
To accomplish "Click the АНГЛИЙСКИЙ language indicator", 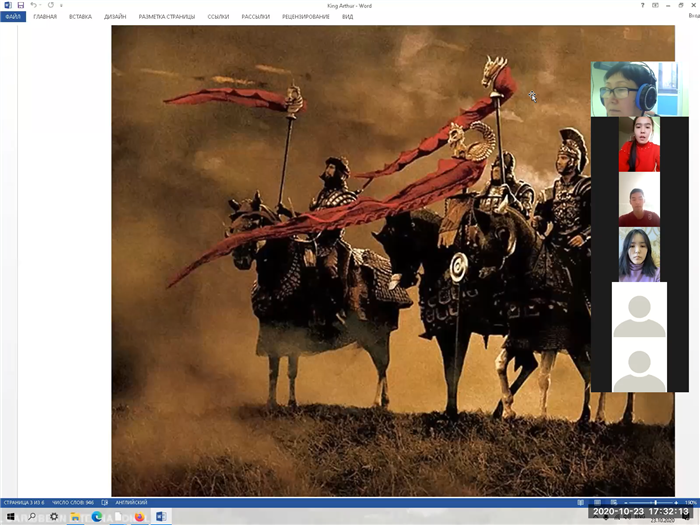I will click(x=133, y=502).
